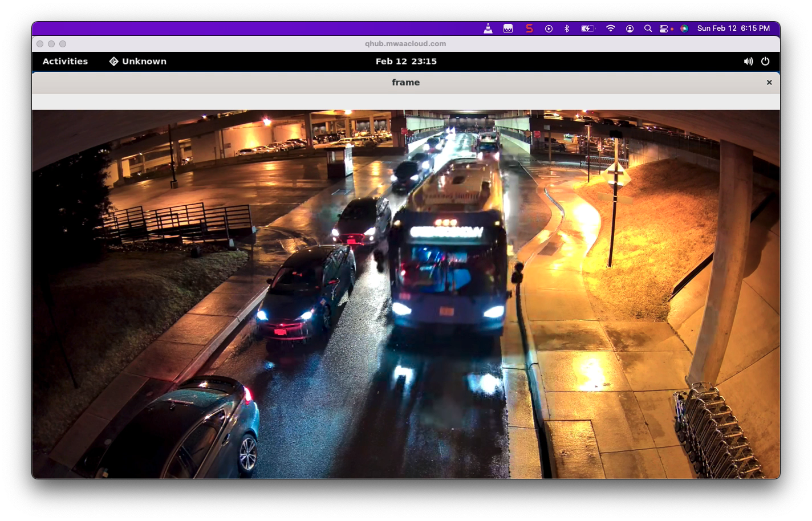Show battery status in menu bar
Viewport: 812px width, 521px height.
[x=588, y=29]
